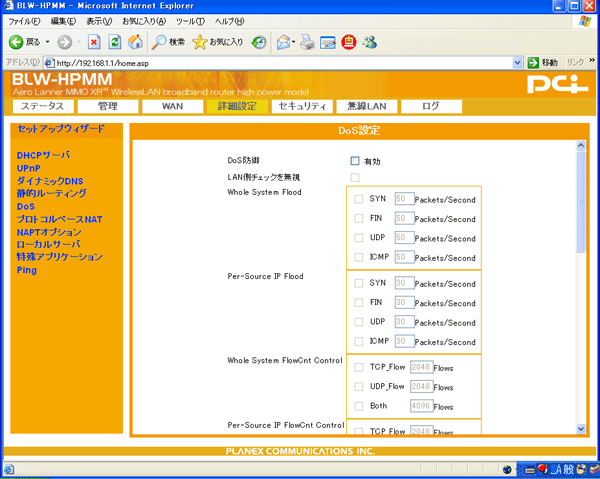
Task: Open Favorites star button
Action: coord(217,42)
